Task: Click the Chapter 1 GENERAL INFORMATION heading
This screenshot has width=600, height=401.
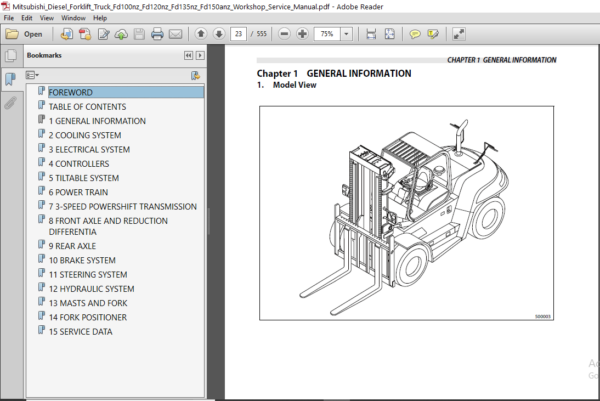Action: [x=334, y=73]
